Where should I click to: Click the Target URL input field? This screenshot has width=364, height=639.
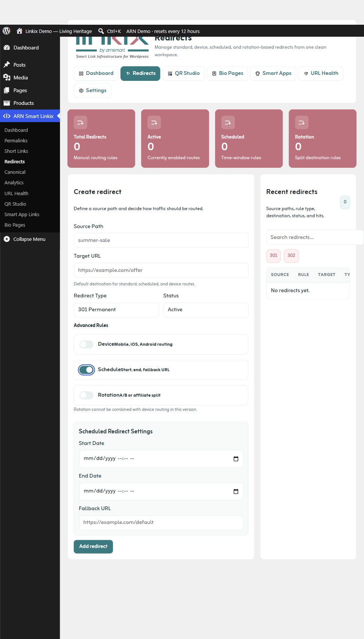[x=161, y=270]
